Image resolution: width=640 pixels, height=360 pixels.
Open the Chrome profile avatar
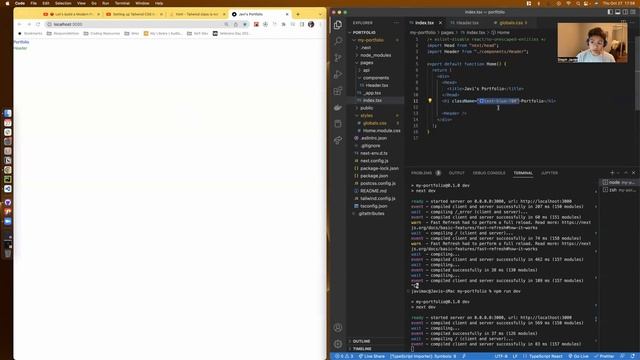[311, 24]
